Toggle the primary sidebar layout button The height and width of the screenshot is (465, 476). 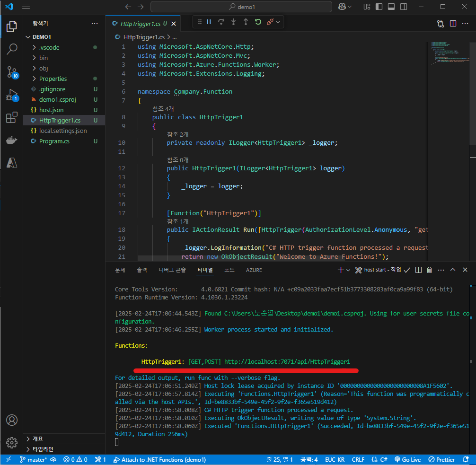379,7
